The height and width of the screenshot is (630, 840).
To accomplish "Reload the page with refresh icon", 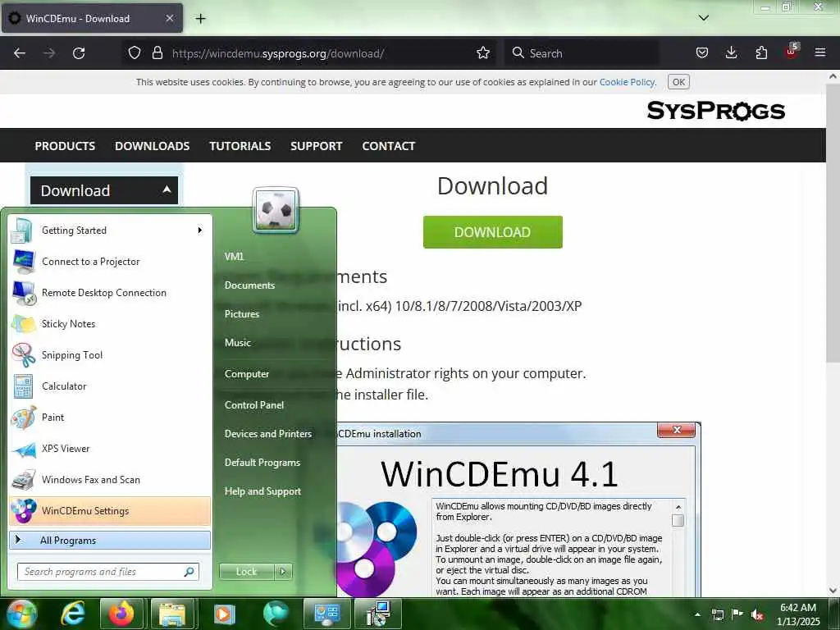I will [79, 53].
